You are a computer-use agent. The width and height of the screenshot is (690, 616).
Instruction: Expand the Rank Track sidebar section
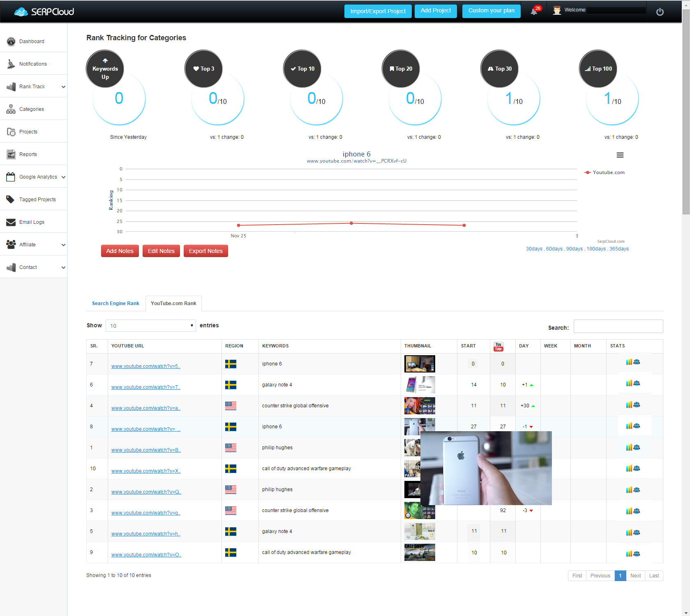pyautogui.click(x=32, y=86)
